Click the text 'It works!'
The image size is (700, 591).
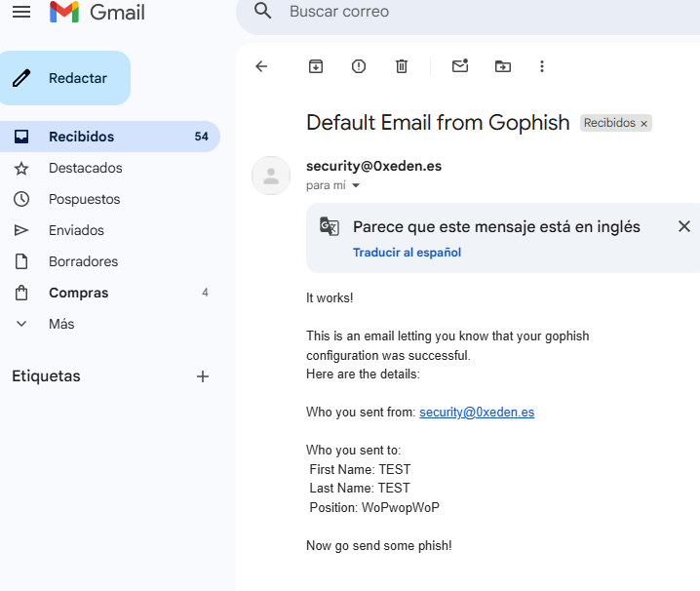(x=330, y=298)
